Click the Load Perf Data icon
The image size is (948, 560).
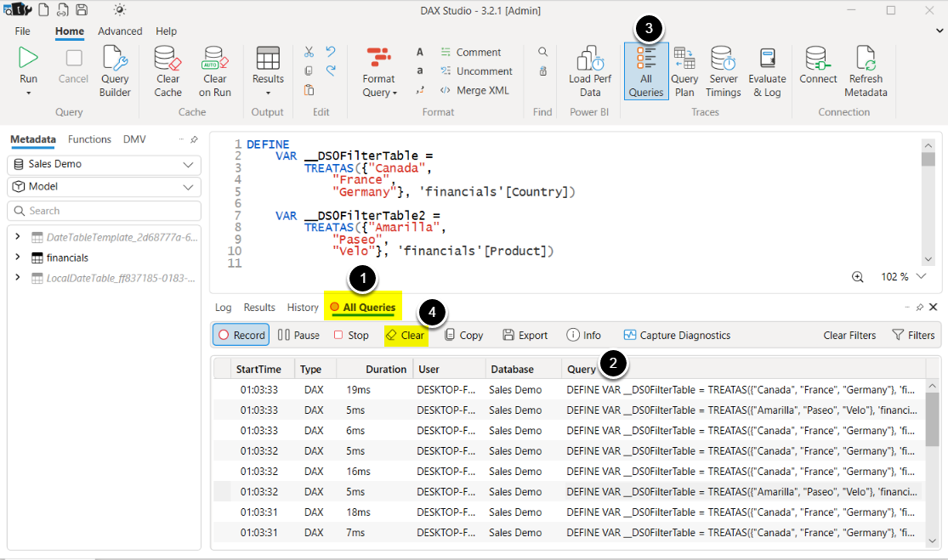pyautogui.click(x=590, y=71)
